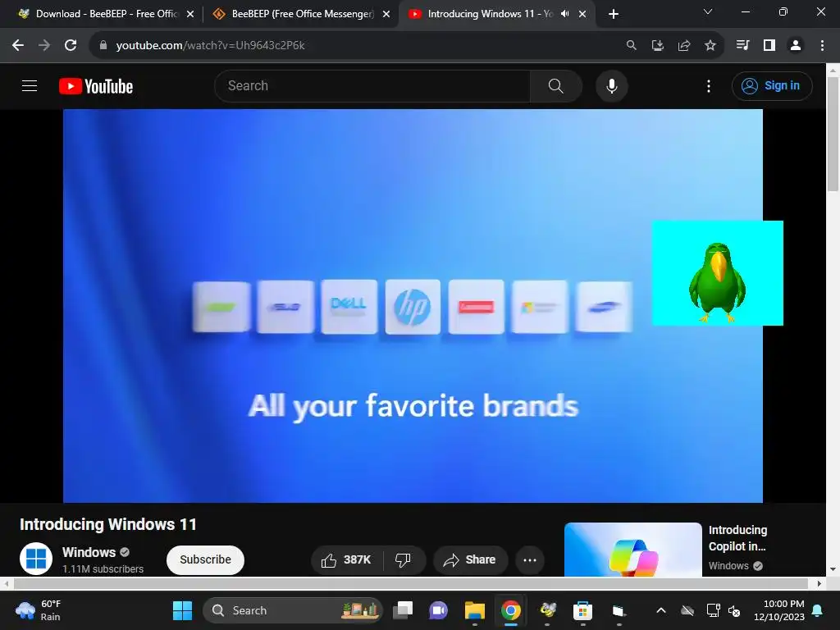
Task: Open the Introducing Copilot video thumbnail
Action: tap(632, 550)
